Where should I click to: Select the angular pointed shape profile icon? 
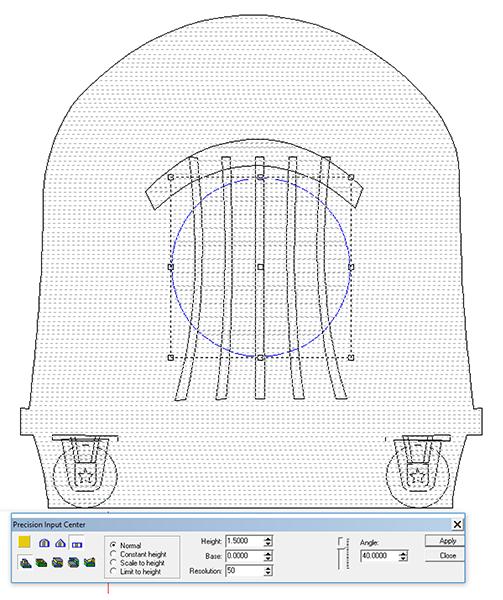click(60, 543)
